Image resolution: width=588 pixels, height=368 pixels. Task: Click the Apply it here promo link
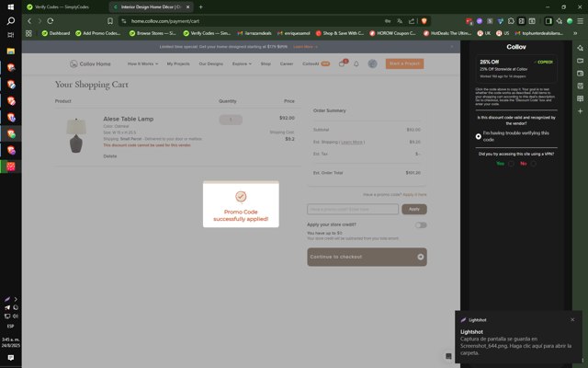(x=414, y=194)
